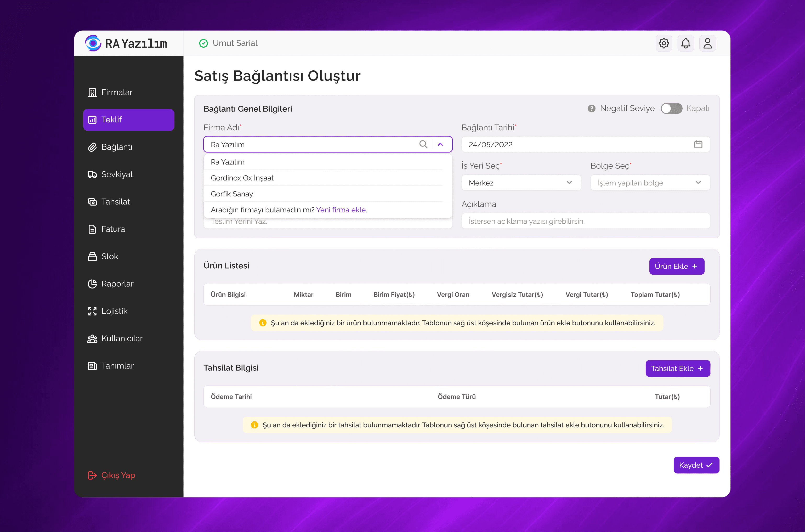Go to Raporlar sidebar item
Image resolution: width=805 pixels, height=532 pixels.
(x=117, y=284)
